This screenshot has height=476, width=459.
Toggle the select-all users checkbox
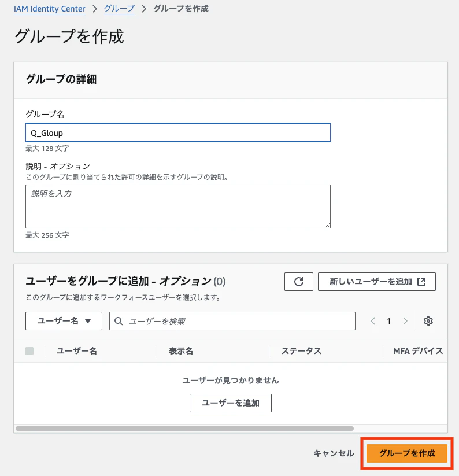point(29,351)
